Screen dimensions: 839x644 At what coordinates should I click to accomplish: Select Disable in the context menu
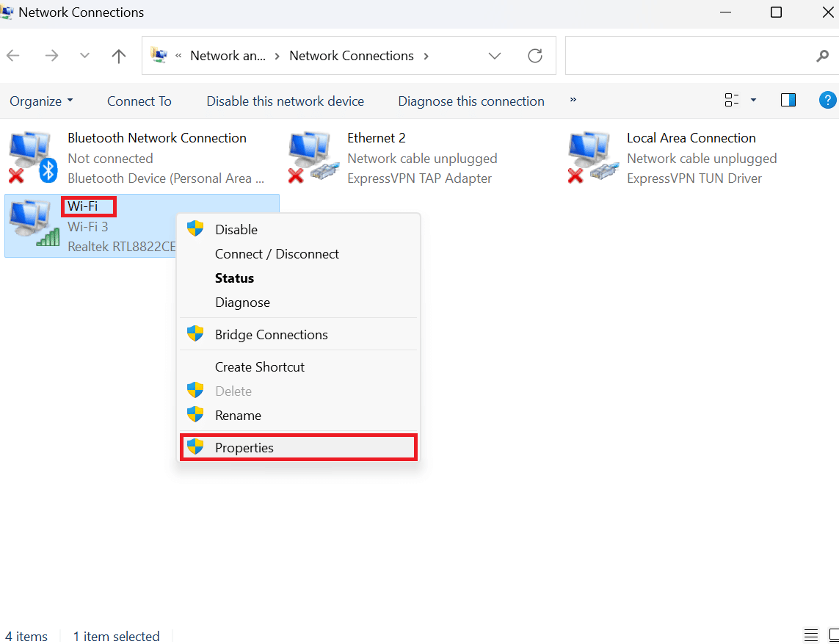pos(236,230)
